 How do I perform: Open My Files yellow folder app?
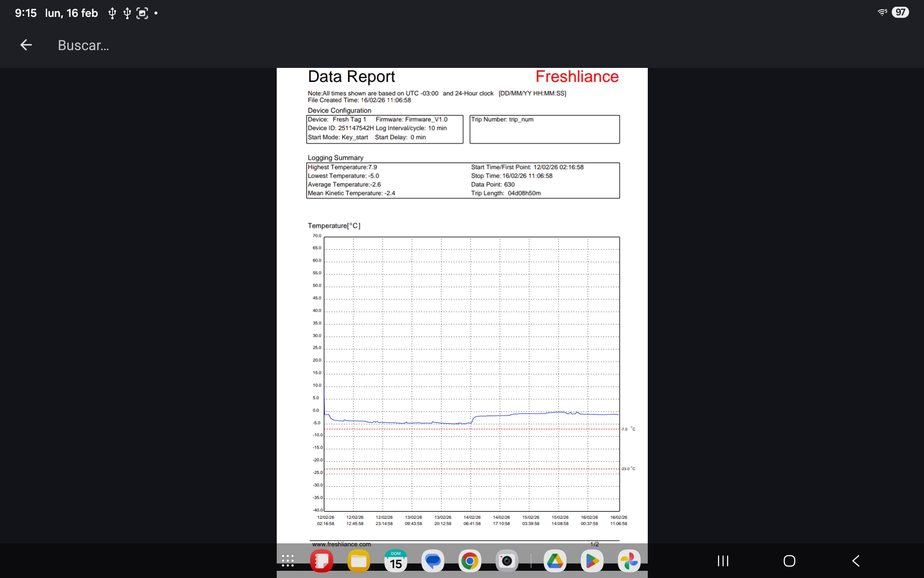[359, 561]
